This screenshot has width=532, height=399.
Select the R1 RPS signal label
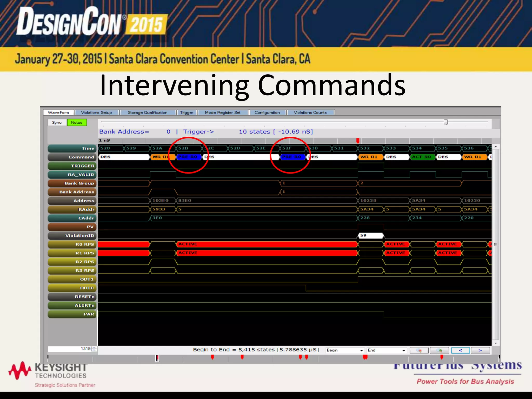[x=72, y=253]
